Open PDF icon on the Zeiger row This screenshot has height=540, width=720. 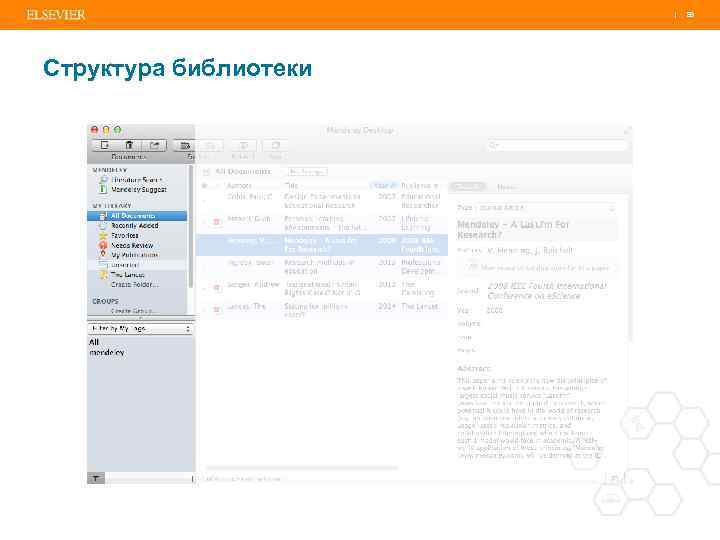pyautogui.click(x=217, y=288)
